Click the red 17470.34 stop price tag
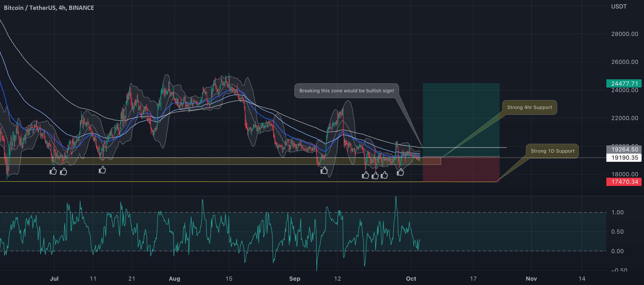Viewport: 644px width, 285px height. [x=624, y=182]
